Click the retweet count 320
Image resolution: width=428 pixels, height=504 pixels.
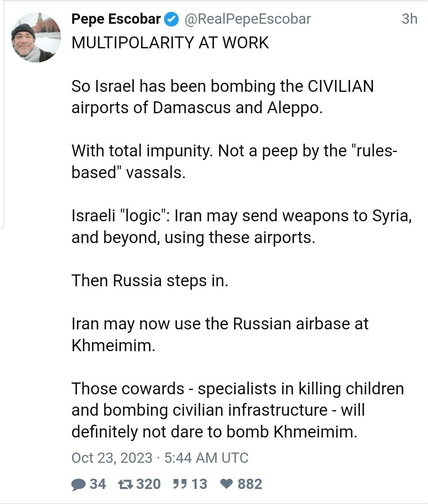point(148,484)
